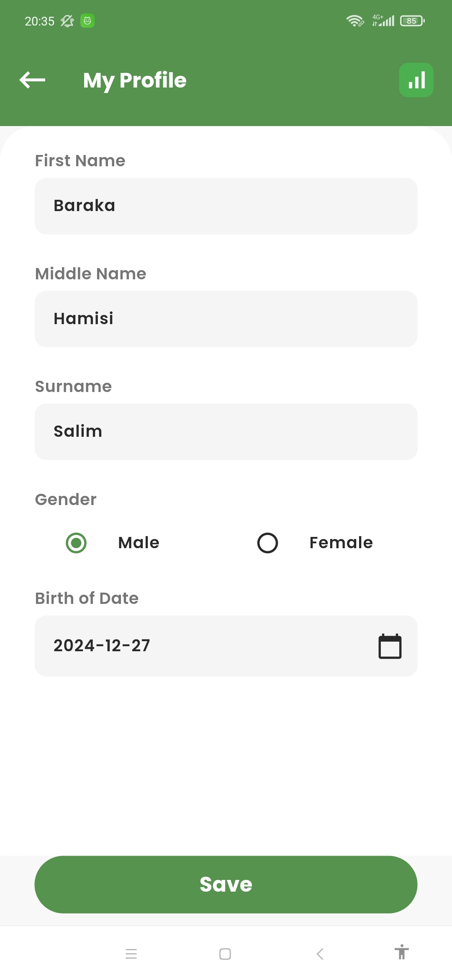Select the Female radio button
The width and height of the screenshot is (452, 980).
click(267, 543)
